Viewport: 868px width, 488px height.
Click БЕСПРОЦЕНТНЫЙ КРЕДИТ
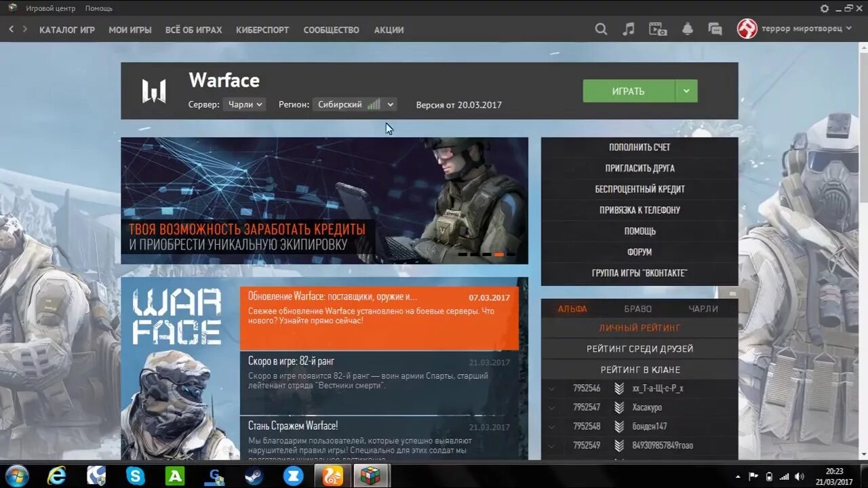click(639, 189)
